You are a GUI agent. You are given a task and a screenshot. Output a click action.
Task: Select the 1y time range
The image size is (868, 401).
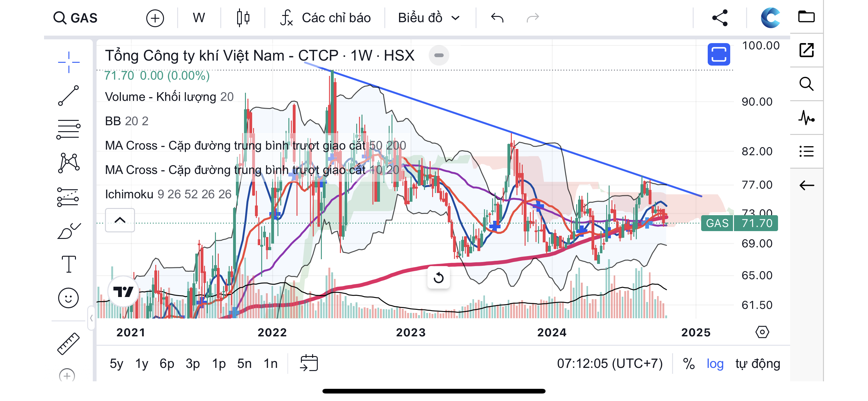pyautogui.click(x=142, y=364)
